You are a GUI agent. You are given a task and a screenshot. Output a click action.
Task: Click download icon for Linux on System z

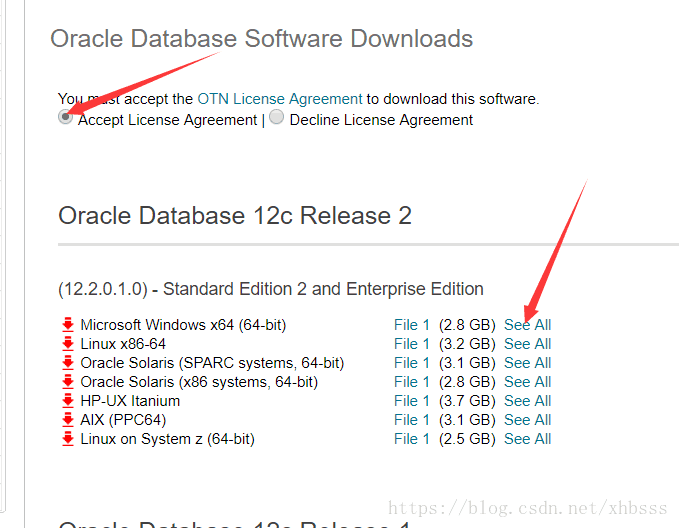click(68, 439)
